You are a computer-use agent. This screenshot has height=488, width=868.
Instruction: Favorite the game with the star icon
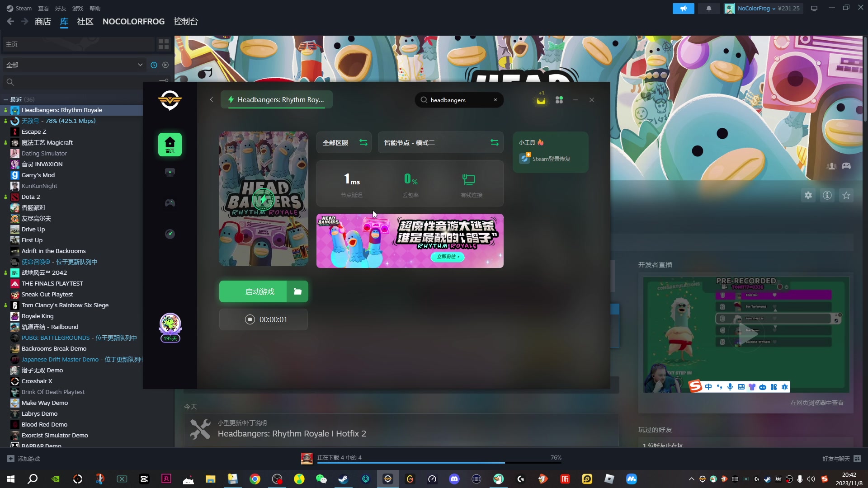[846, 195]
